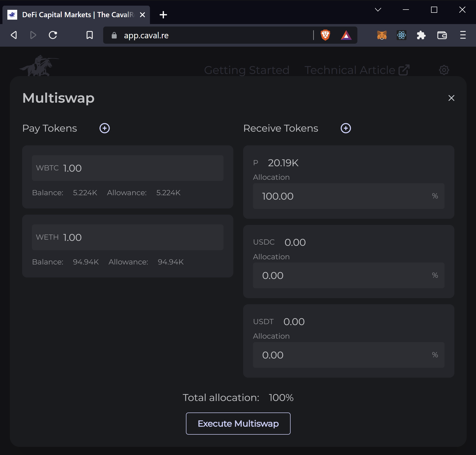
Task: Edit the USDC allocation percentage field
Action: point(349,276)
